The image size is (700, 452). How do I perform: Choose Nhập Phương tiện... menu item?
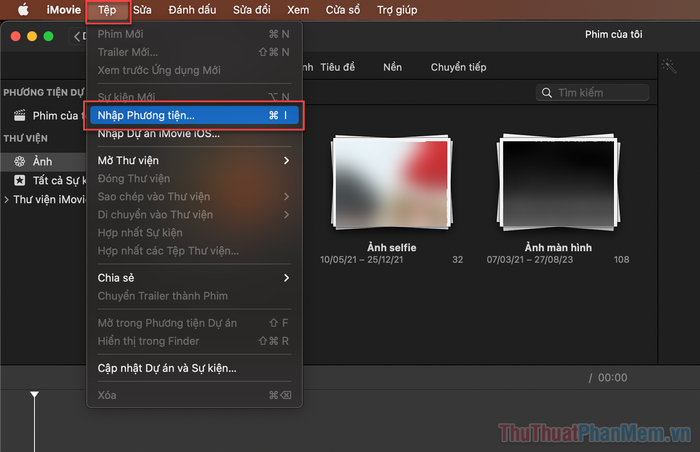tap(194, 115)
